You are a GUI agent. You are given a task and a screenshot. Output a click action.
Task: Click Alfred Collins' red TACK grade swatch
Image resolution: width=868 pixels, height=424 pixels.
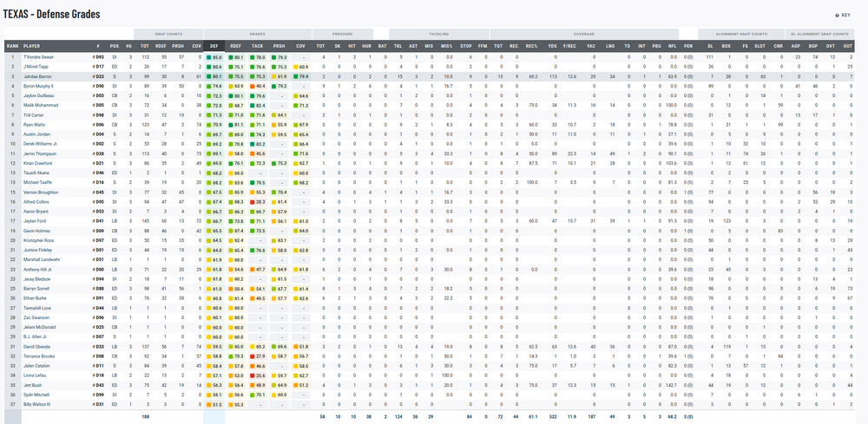[x=253, y=201]
